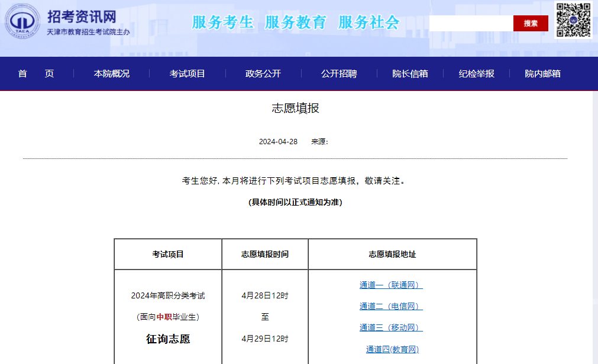Click the 4月28日12时 start time
Image resolution: width=598 pixels, height=364 pixels.
tap(264, 295)
